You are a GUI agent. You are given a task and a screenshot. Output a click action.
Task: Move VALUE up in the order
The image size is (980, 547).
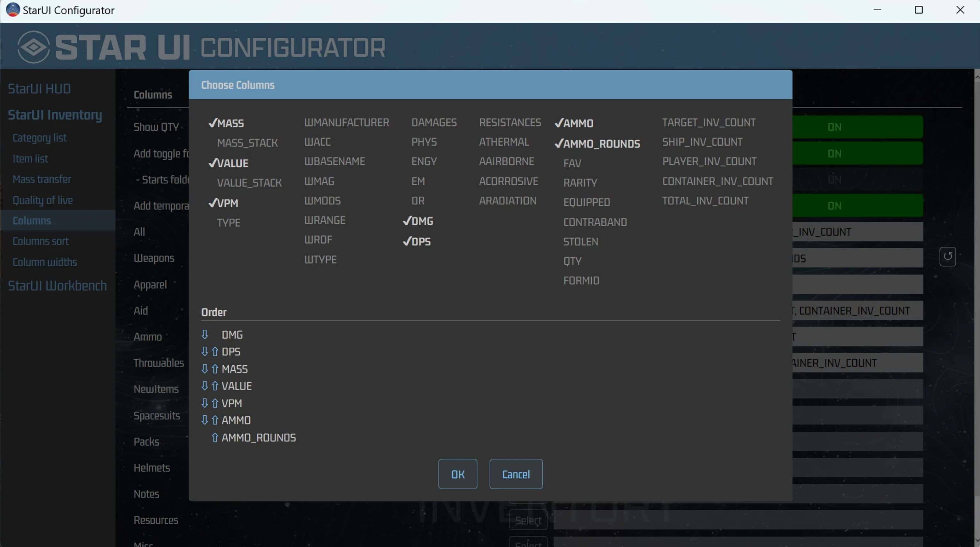pos(215,386)
